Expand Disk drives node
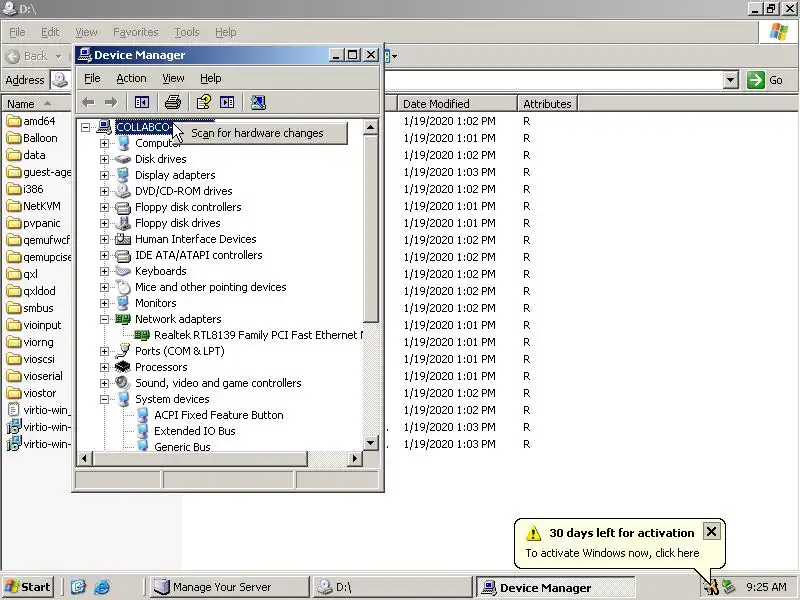The width and height of the screenshot is (800, 600). click(x=104, y=159)
